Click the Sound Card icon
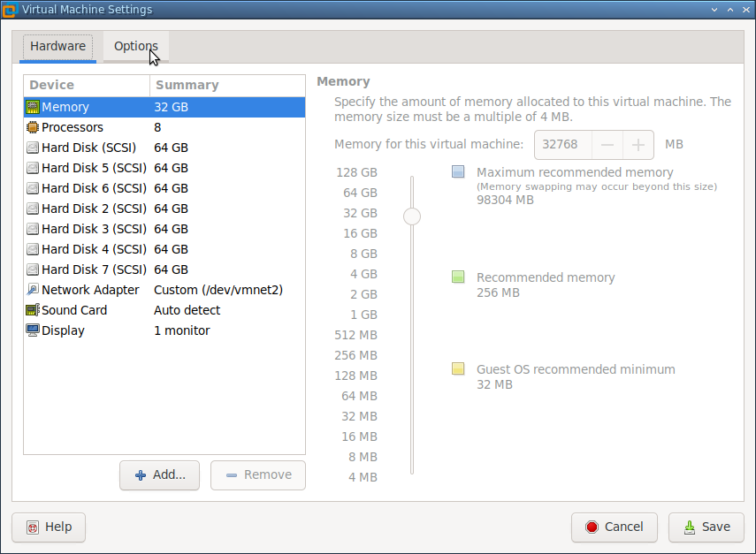756x554 pixels. pos(33,310)
